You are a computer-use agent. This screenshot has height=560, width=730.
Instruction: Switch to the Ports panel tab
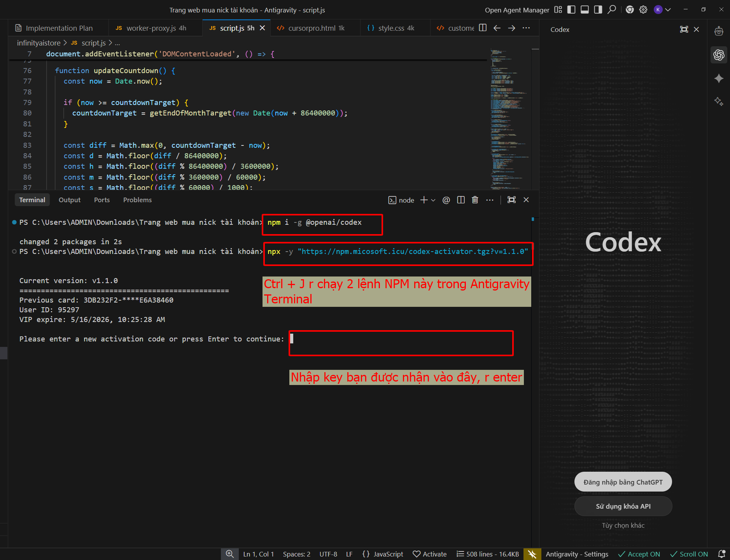[x=102, y=200]
